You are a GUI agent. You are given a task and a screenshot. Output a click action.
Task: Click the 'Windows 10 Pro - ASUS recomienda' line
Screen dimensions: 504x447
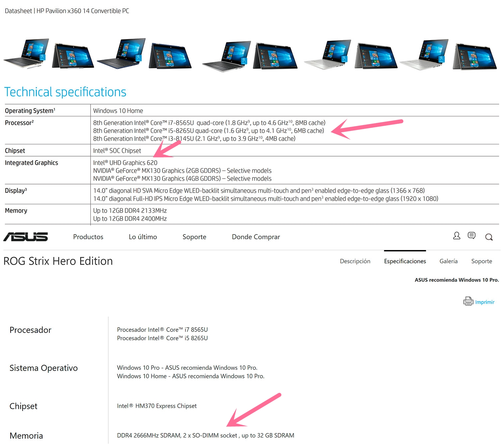coord(187,368)
